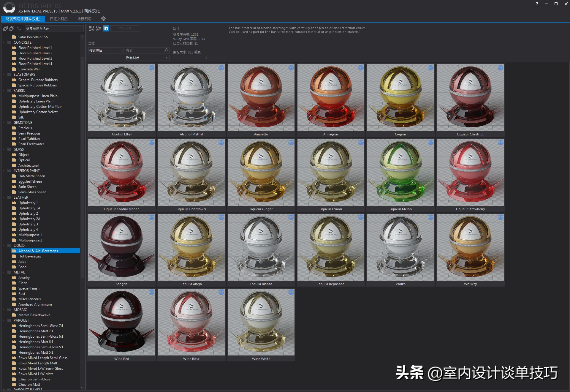Click the thumbnails-with-details view icon
The width and height of the screenshot is (570, 392).
click(99, 29)
